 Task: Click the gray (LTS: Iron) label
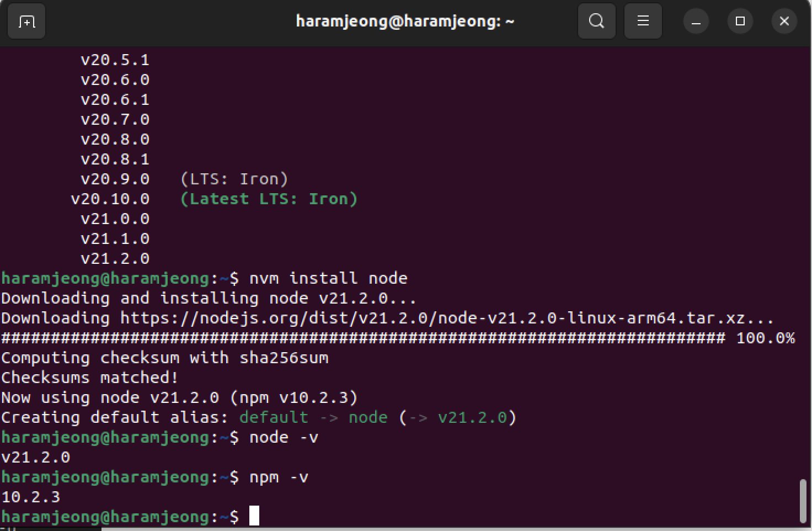pyautogui.click(x=234, y=179)
